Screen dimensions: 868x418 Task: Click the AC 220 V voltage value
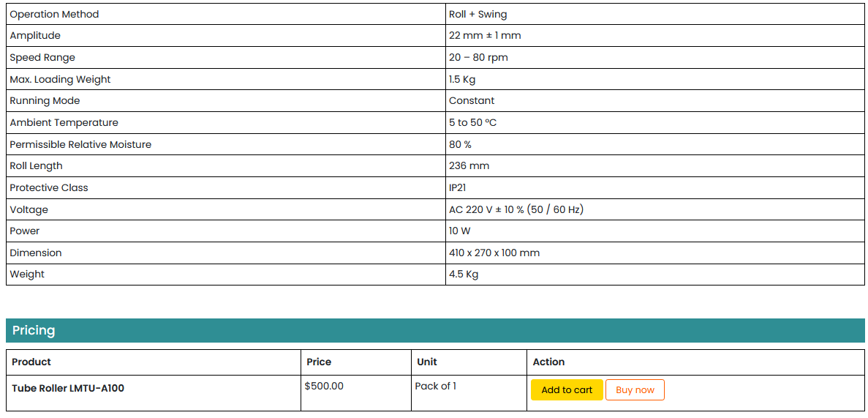(516, 210)
